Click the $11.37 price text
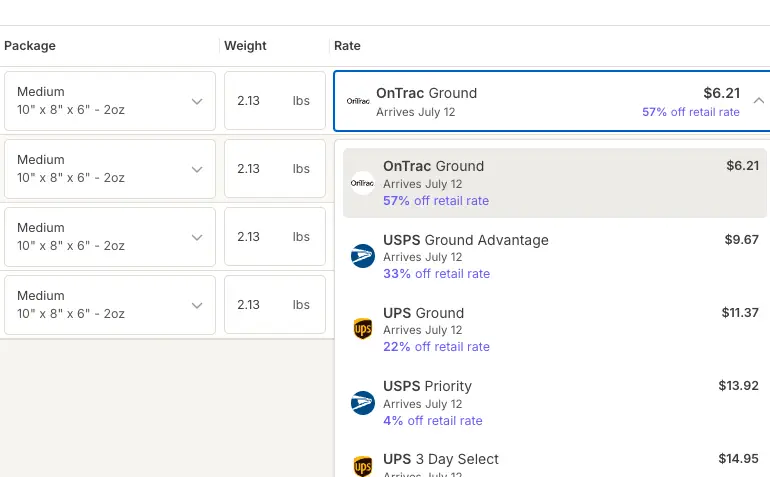 coord(740,312)
